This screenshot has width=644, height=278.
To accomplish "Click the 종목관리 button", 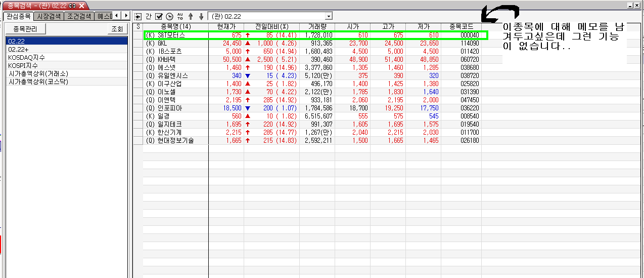I will [26, 29].
